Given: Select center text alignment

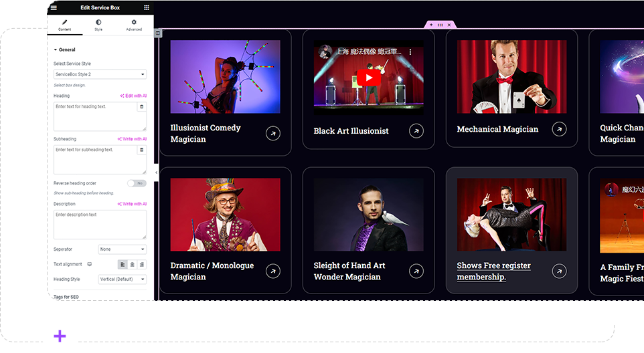Looking at the screenshot, I should click(x=133, y=265).
